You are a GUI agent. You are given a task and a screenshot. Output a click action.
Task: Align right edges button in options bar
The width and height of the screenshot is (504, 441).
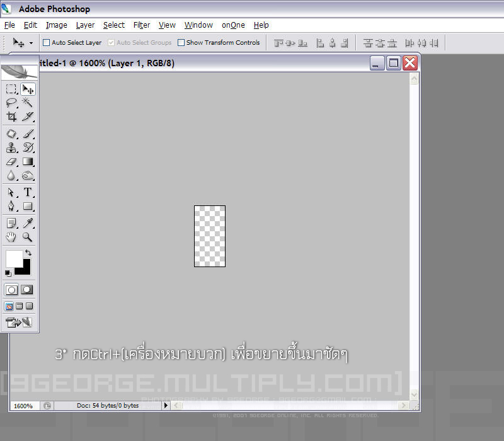coord(344,43)
